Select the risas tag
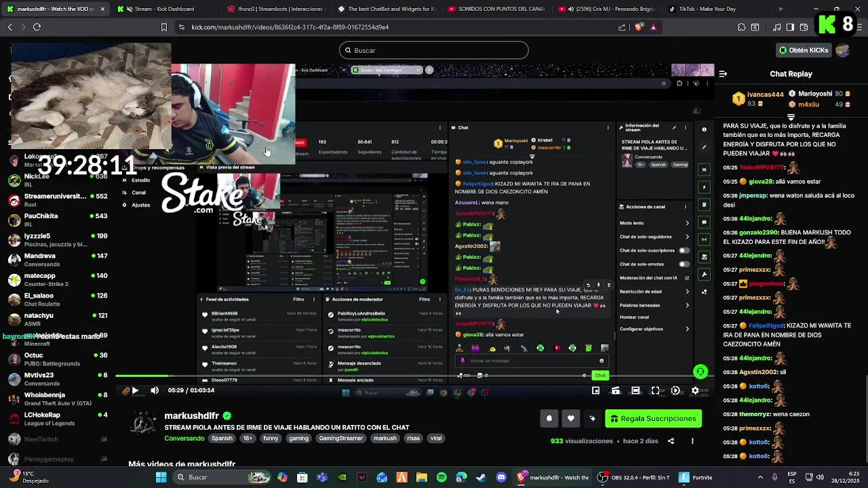 pyautogui.click(x=413, y=439)
